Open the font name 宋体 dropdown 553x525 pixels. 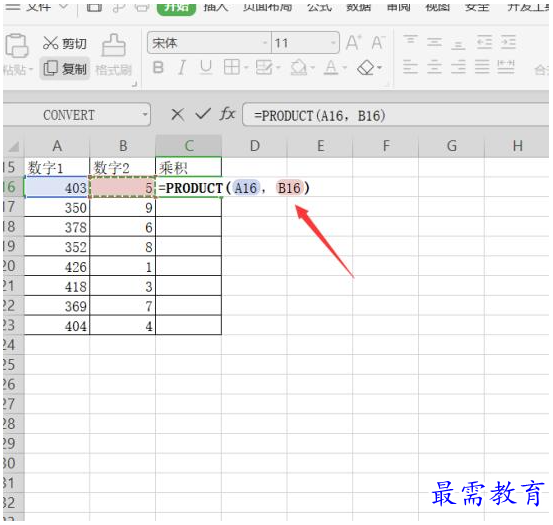(265, 43)
